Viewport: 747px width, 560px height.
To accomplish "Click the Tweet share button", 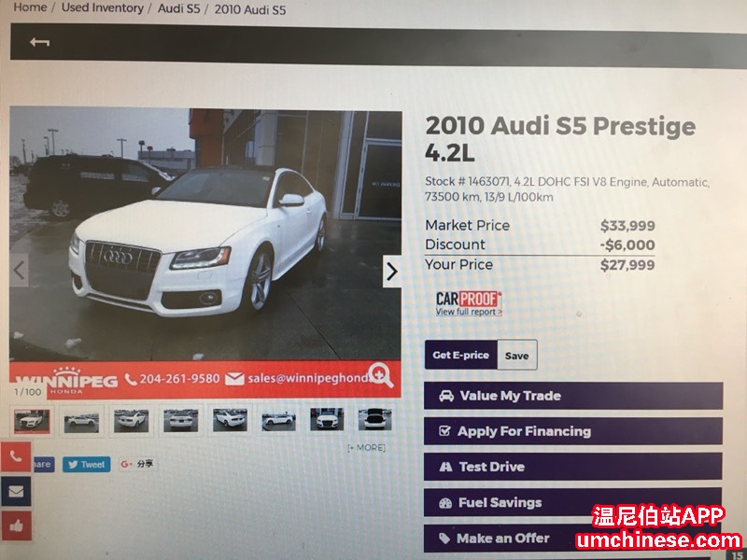I will 86,464.
